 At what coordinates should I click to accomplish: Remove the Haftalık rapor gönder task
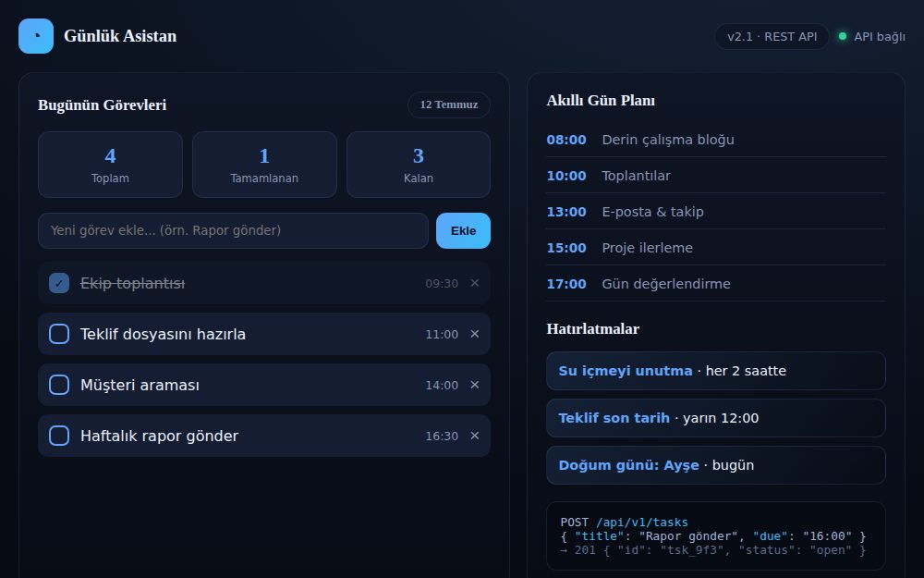[x=474, y=436]
